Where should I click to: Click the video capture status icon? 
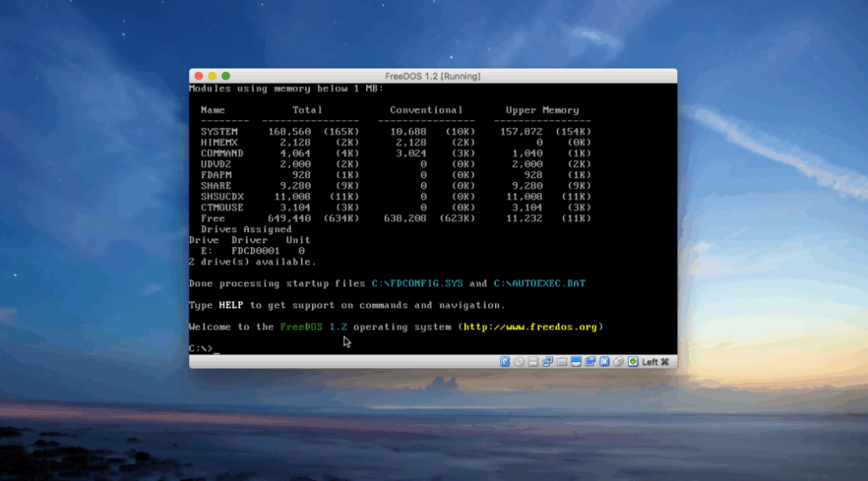point(590,362)
